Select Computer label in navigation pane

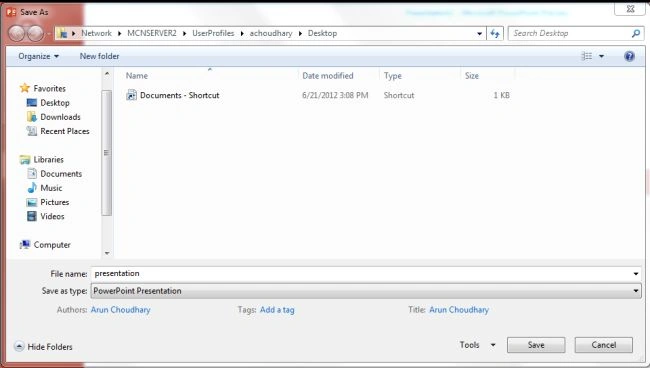52,245
